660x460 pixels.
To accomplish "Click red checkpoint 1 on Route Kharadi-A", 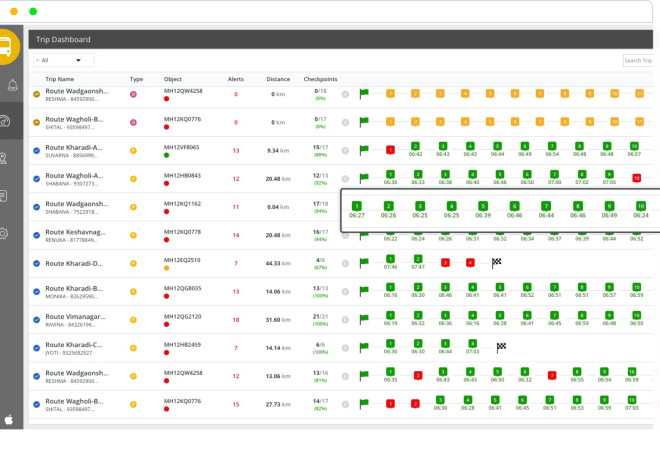I will click(x=390, y=150).
